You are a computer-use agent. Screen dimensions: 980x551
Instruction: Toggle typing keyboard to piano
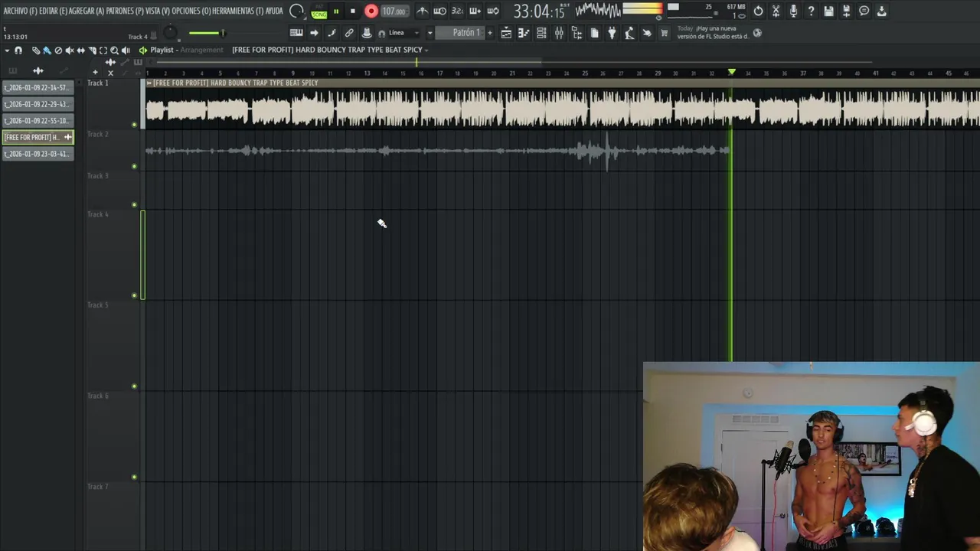(x=296, y=33)
